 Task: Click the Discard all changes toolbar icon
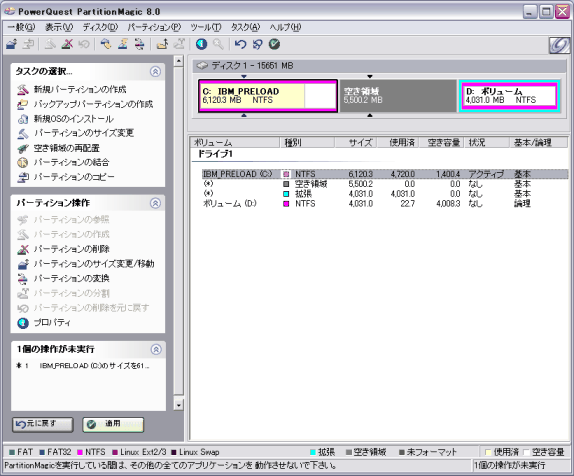[x=257, y=44]
